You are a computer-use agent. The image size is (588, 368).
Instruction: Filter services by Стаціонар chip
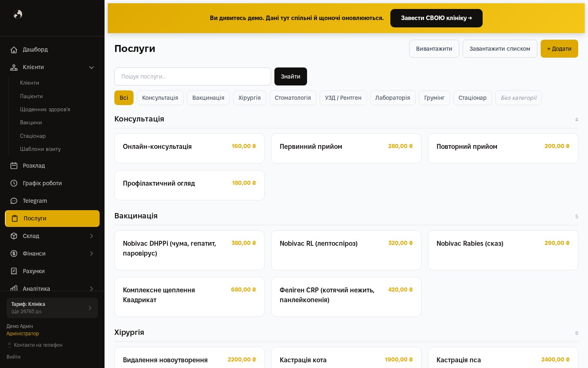click(472, 98)
